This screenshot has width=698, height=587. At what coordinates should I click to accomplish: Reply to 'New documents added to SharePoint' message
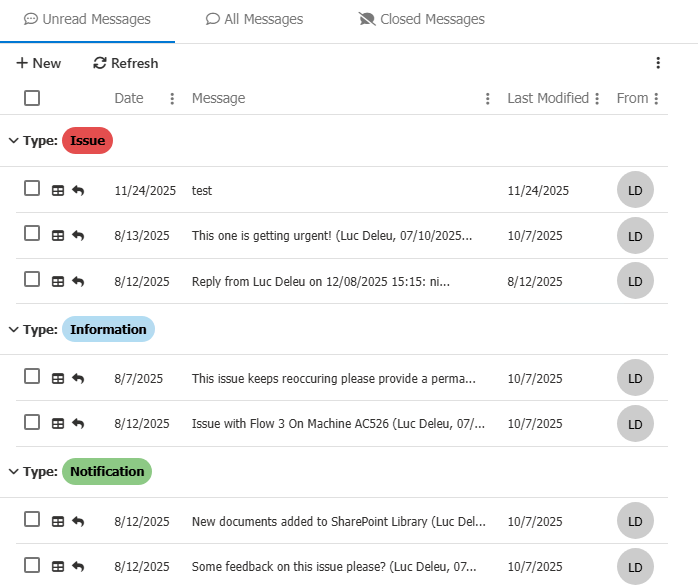pyautogui.click(x=78, y=521)
